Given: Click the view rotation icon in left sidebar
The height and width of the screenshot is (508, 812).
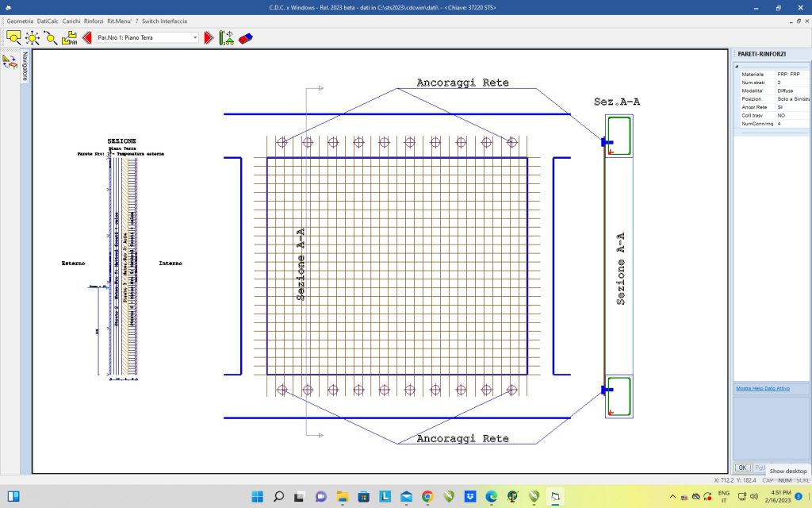Looking at the screenshot, I should [x=10, y=61].
